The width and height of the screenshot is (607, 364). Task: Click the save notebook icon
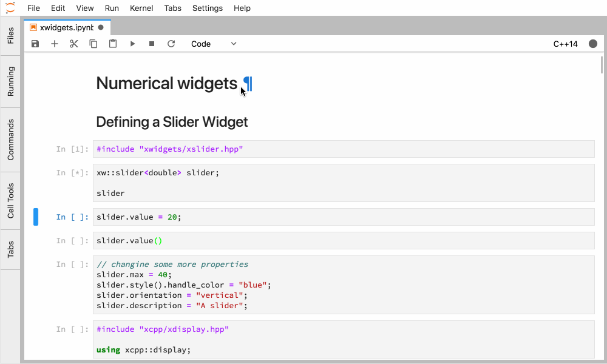click(35, 44)
